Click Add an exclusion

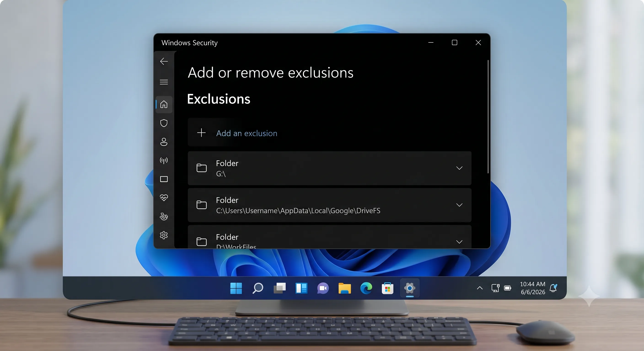pos(247,133)
